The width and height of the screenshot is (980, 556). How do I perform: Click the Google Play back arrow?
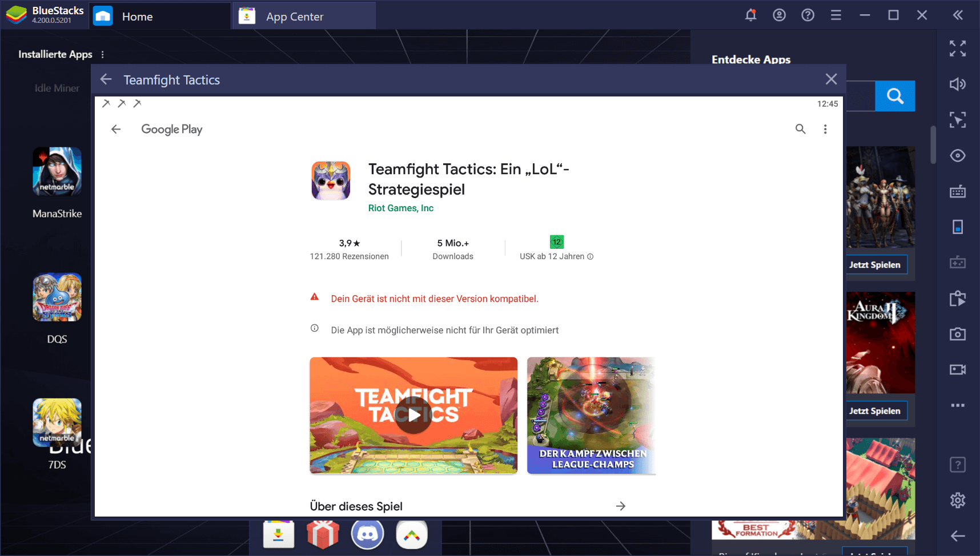click(x=116, y=129)
